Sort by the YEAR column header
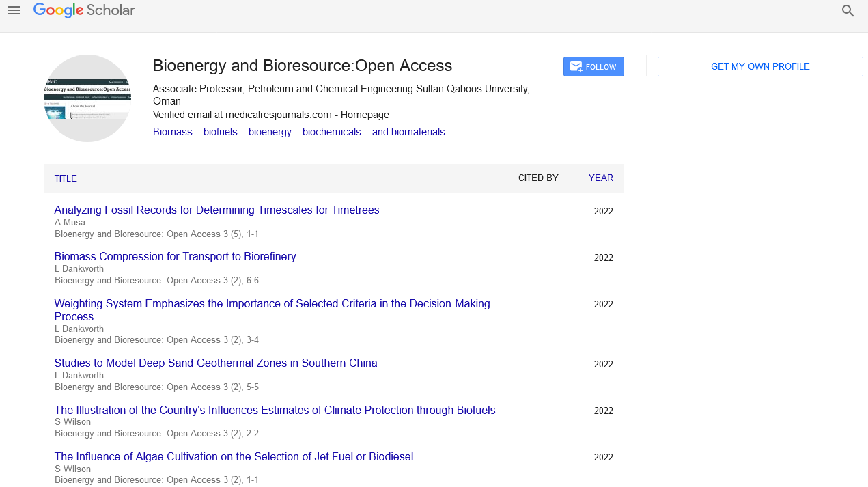 601,178
